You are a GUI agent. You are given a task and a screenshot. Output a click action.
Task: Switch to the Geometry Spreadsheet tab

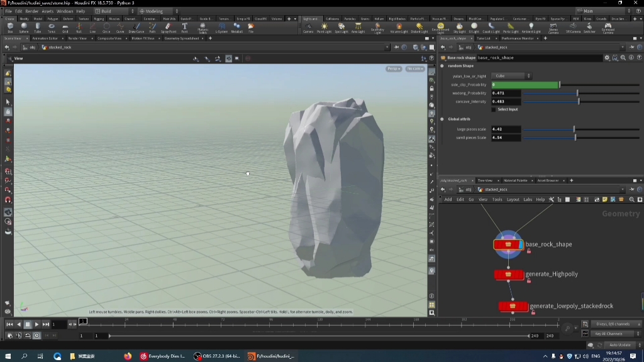181,38
